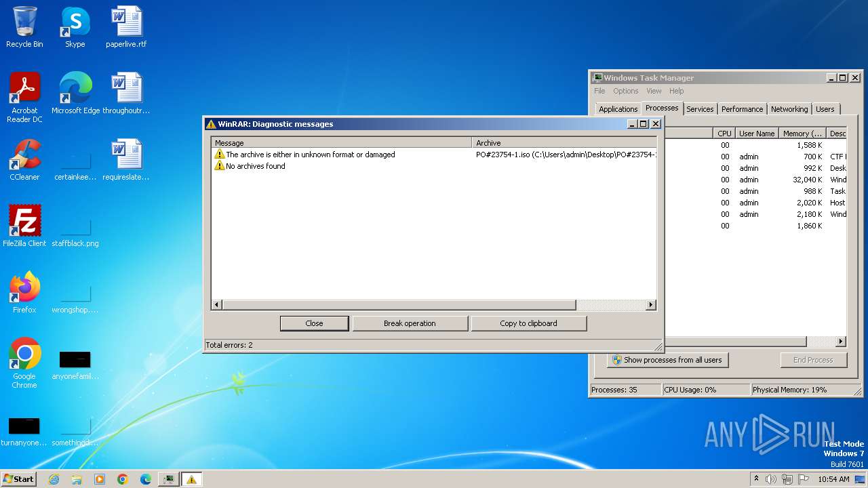Open the Action Center flag tray icon
The width and height of the screenshot is (868, 488).
[x=804, y=479]
